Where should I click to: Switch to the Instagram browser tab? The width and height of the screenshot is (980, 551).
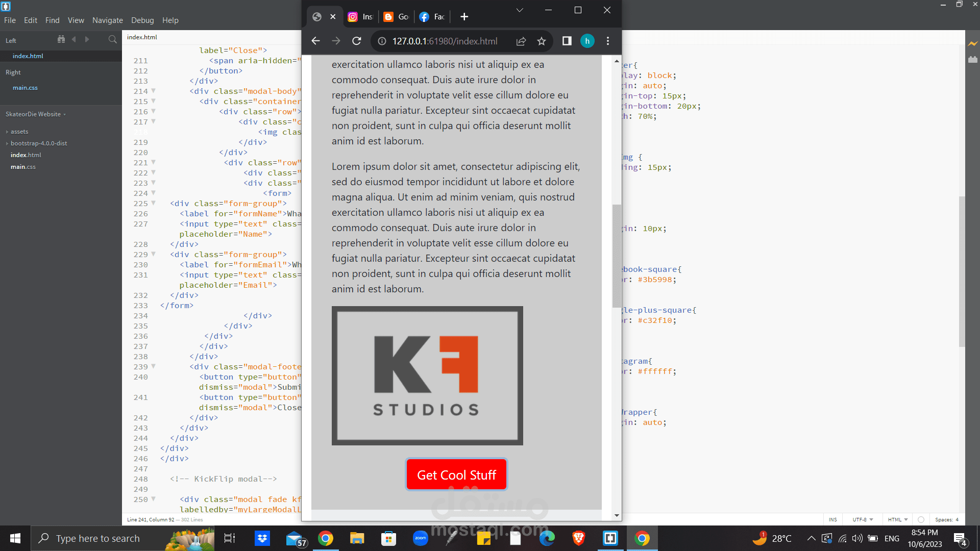pyautogui.click(x=360, y=17)
